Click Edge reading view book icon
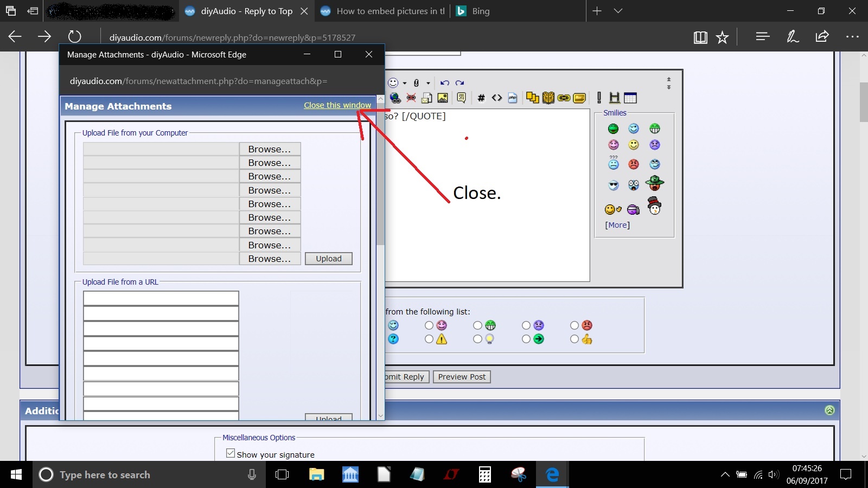Image resolution: width=868 pixels, height=488 pixels. pos(700,37)
